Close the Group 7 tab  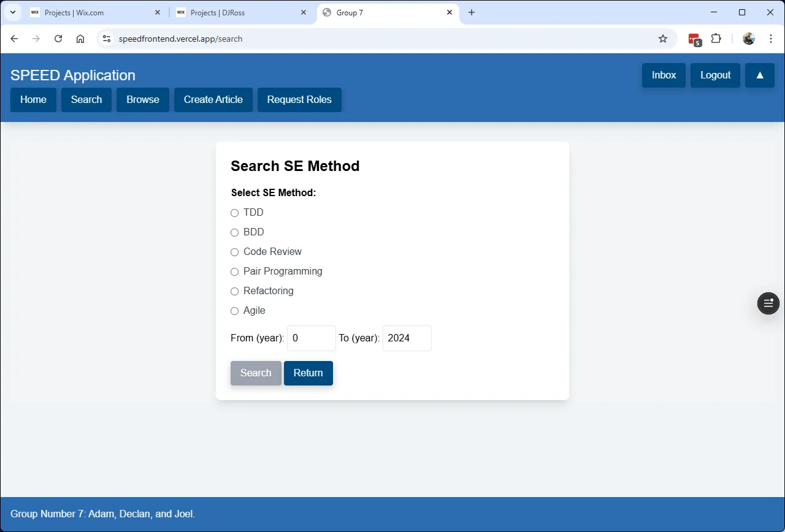pos(450,12)
